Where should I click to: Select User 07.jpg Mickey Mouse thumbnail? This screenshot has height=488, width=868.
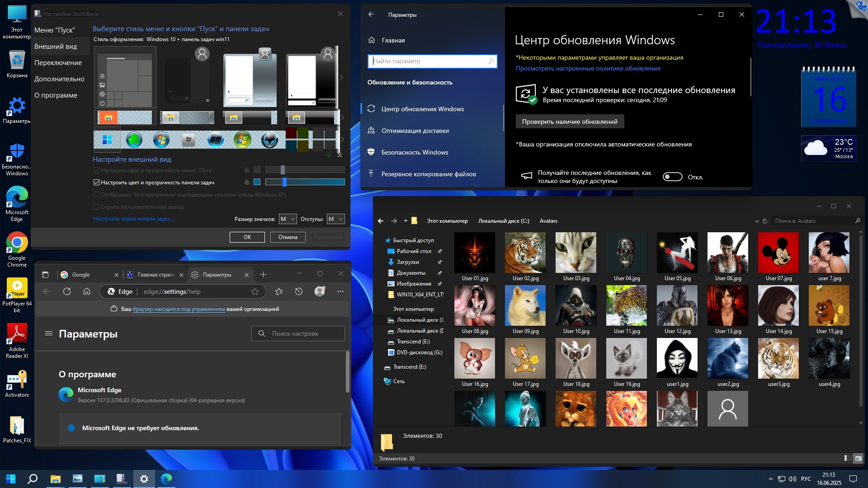click(x=778, y=253)
